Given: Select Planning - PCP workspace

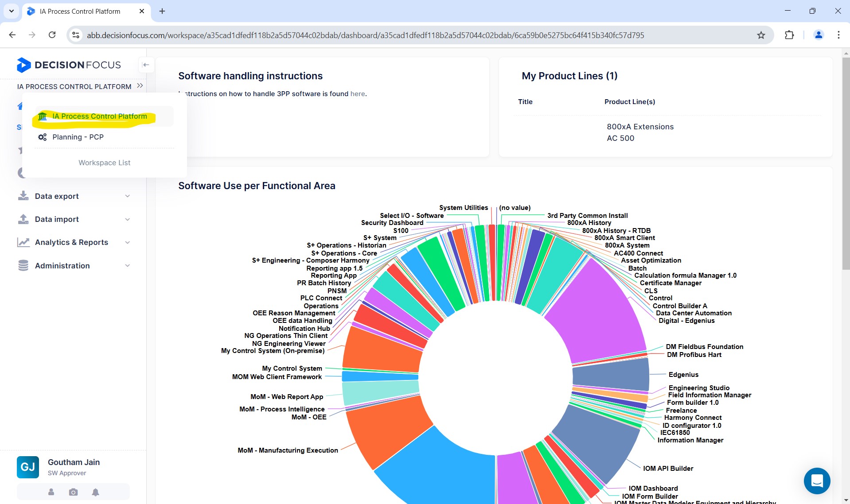Looking at the screenshot, I should coord(104,137).
